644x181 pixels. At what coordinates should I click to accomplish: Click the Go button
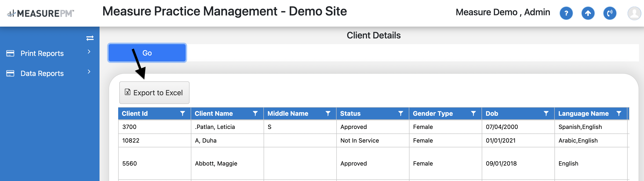pos(147,53)
